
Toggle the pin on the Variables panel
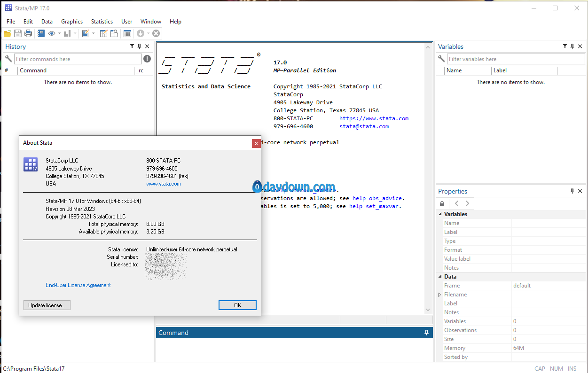[572, 47]
